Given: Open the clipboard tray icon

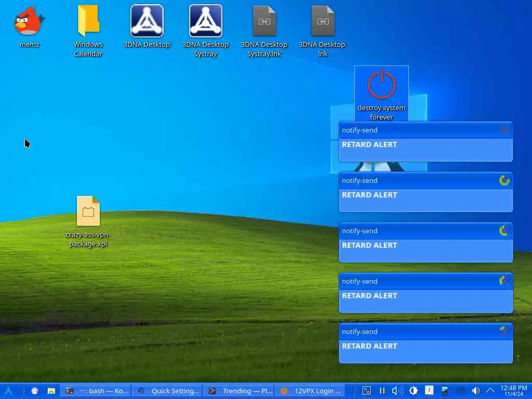Looking at the screenshot, I should click(366, 391).
